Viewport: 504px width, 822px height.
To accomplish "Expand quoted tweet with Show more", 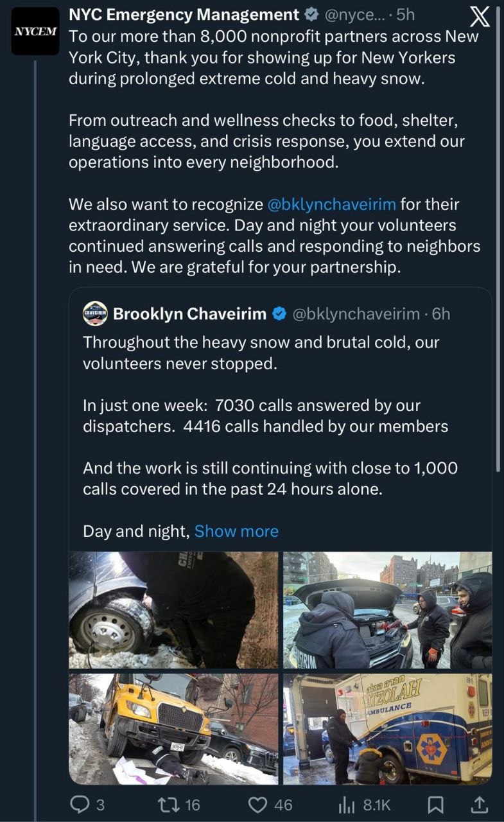I will point(236,531).
